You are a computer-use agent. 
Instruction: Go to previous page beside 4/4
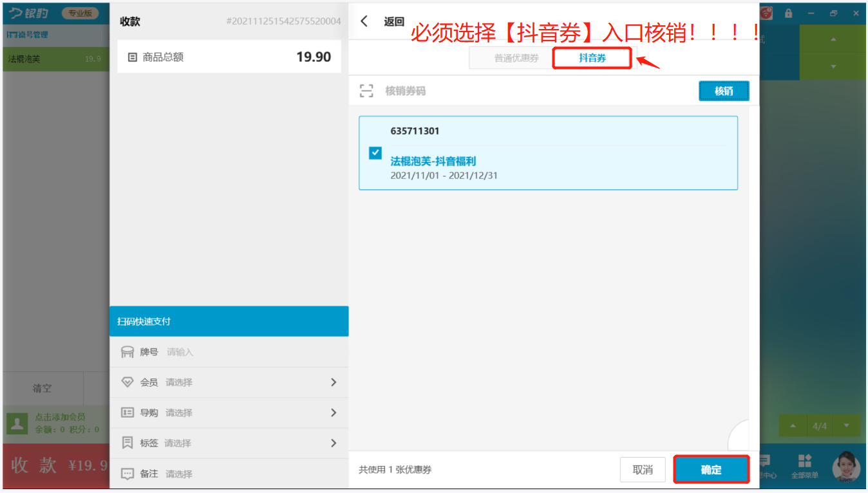(x=793, y=426)
